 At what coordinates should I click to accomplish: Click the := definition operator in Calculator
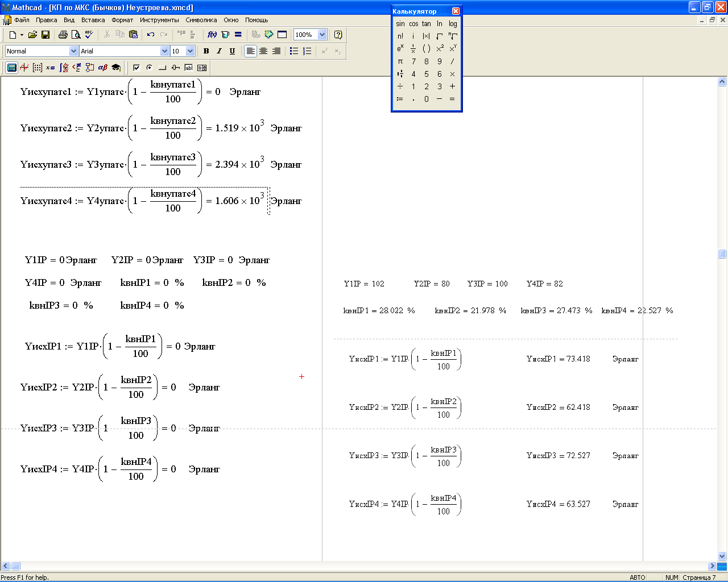(x=400, y=99)
